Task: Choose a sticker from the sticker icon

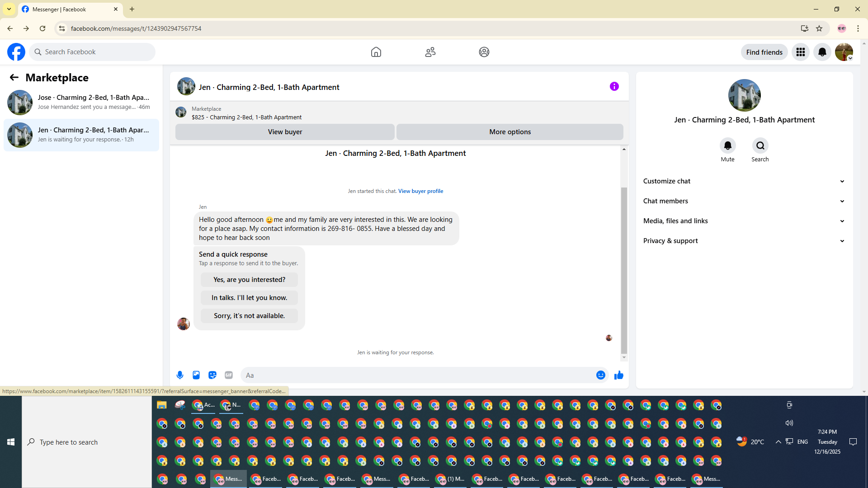Action: tap(212, 375)
